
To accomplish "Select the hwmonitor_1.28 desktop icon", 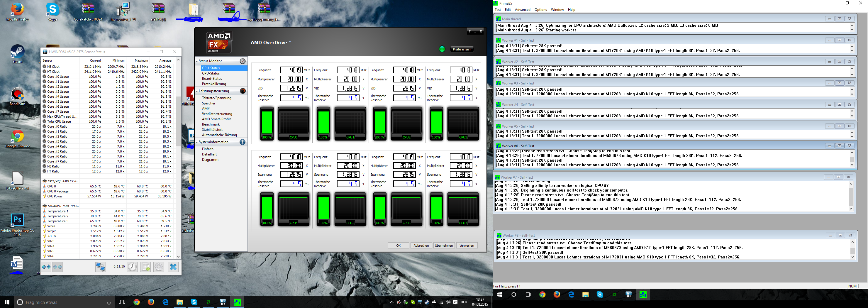I will click(x=123, y=12).
